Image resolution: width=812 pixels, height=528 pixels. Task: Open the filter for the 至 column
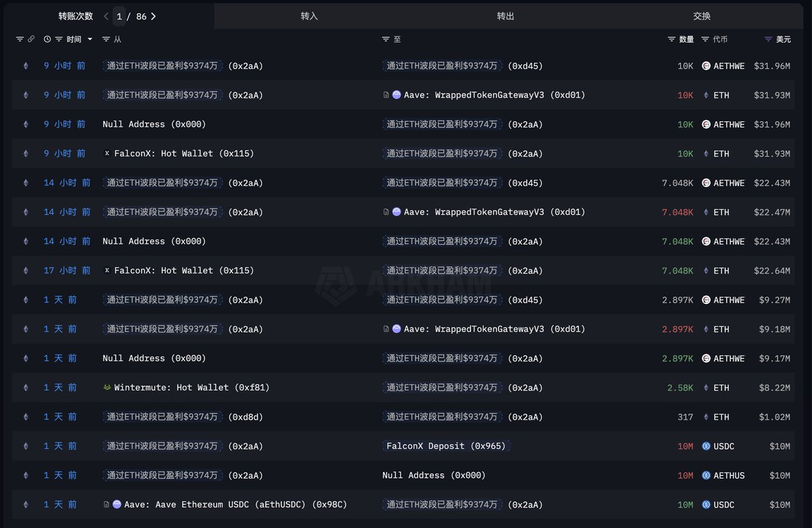click(386, 39)
